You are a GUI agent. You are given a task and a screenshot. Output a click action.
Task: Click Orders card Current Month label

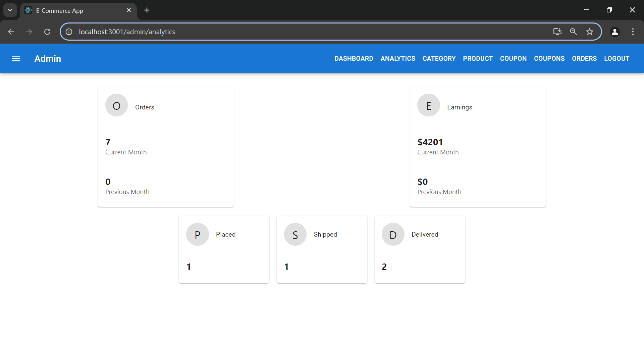[126, 152]
